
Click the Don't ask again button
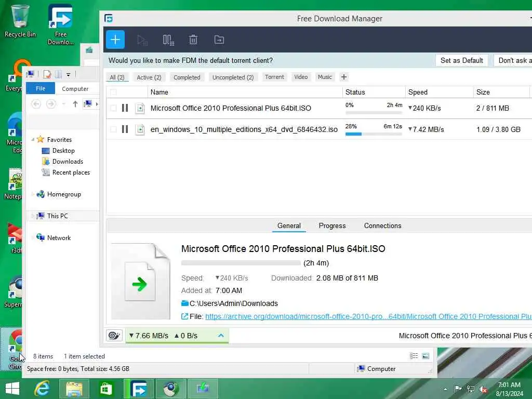pos(513,60)
